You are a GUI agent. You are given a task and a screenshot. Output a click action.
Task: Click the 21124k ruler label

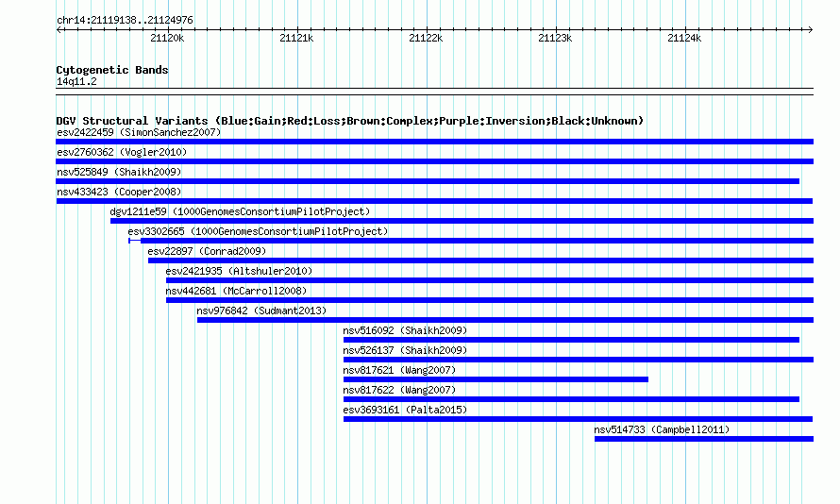(x=684, y=38)
